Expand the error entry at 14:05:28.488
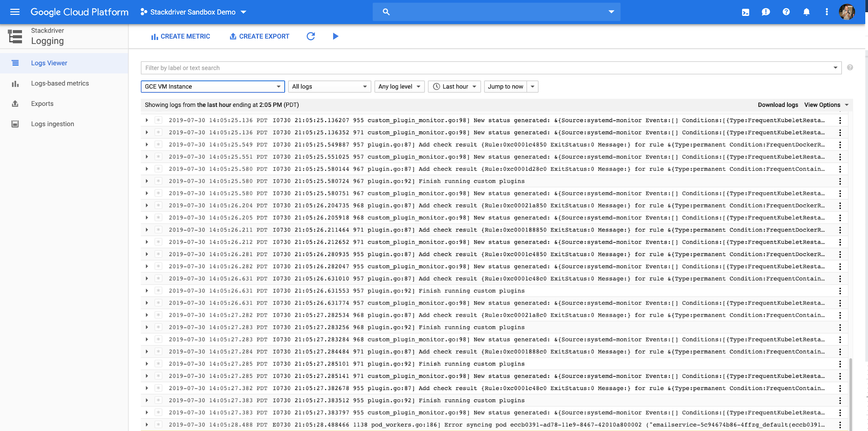The image size is (868, 431). [x=147, y=425]
